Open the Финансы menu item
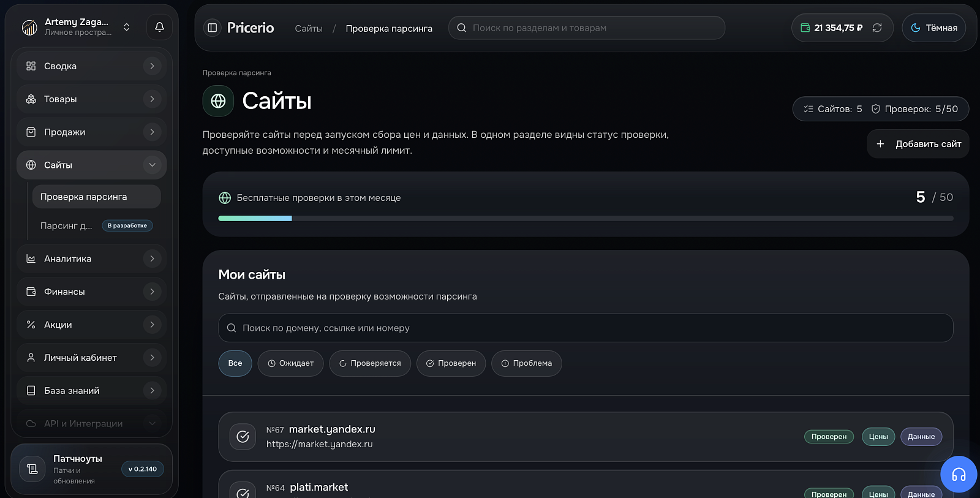The height and width of the screenshot is (498, 980). point(91,292)
